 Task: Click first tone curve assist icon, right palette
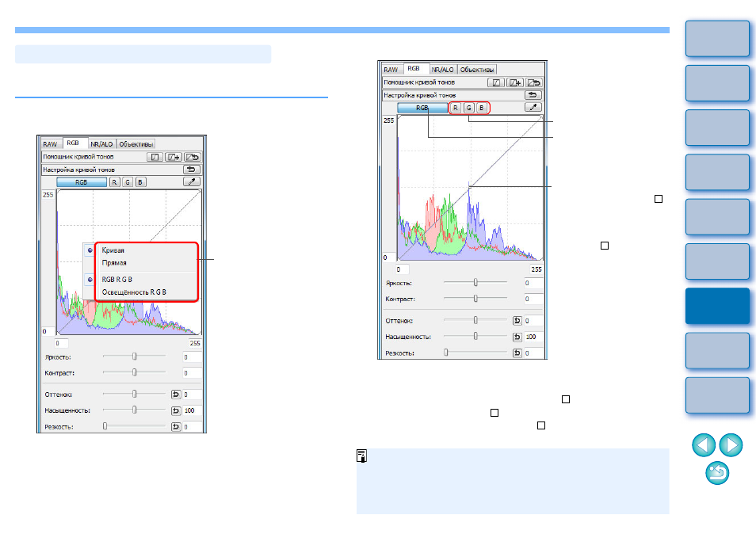(495, 83)
